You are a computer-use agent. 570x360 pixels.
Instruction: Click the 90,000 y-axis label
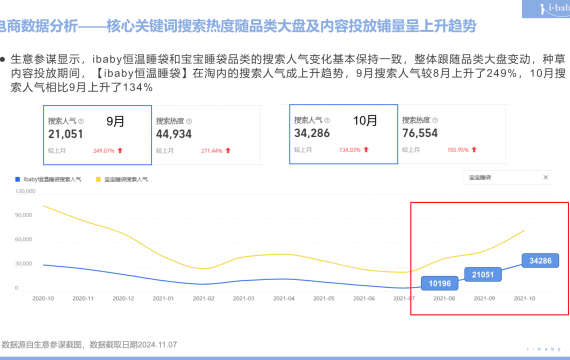pyautogui.click(x=24, y=215)
